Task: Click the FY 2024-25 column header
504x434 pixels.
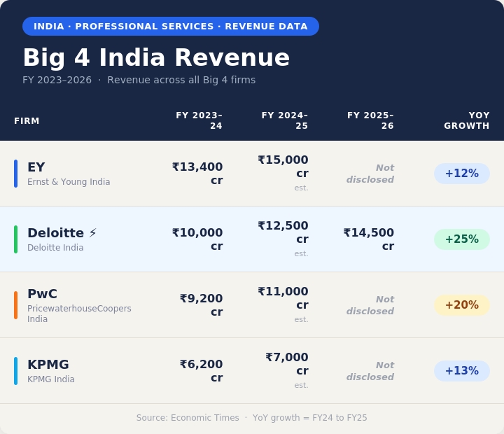Action: tap(284, 120)
